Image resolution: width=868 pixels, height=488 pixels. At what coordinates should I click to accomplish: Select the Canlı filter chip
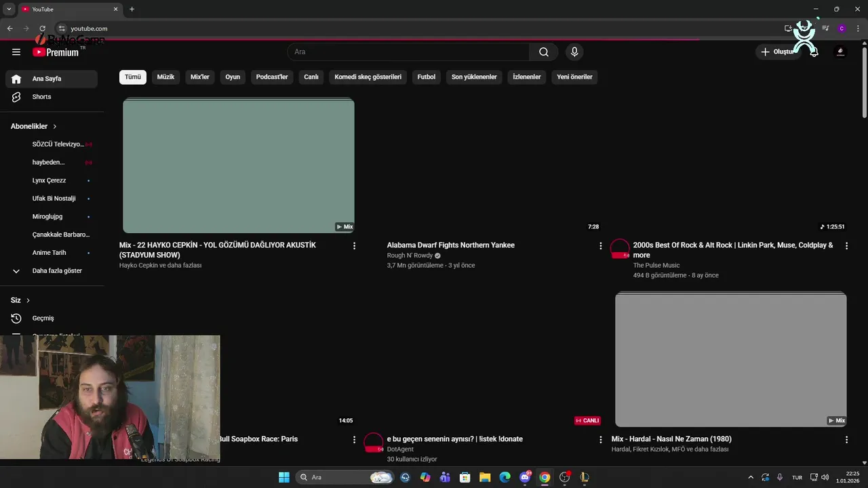(x=311, y=77)
